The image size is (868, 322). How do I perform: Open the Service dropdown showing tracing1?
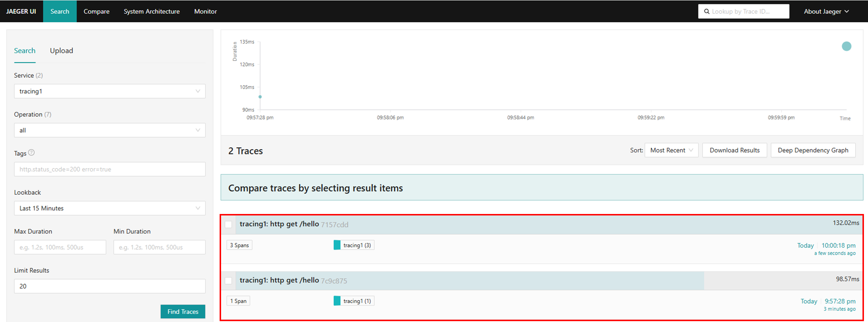[x=110, y=91]
